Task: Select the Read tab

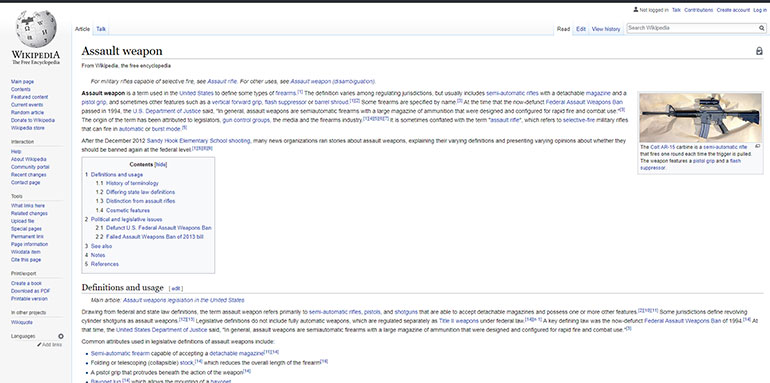Action: [563, 29]
